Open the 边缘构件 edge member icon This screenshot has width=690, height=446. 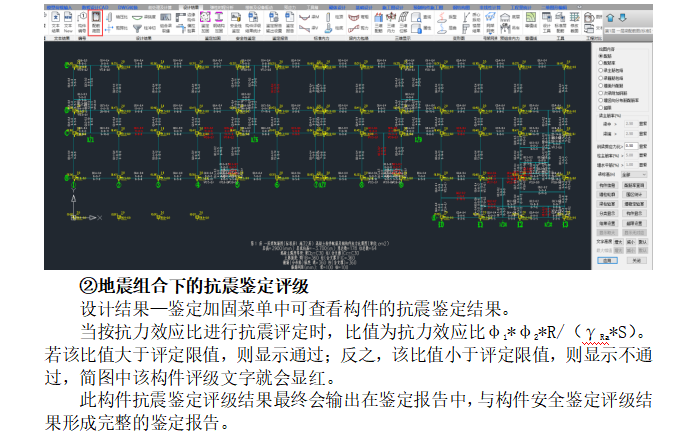[x=185, y=17]
